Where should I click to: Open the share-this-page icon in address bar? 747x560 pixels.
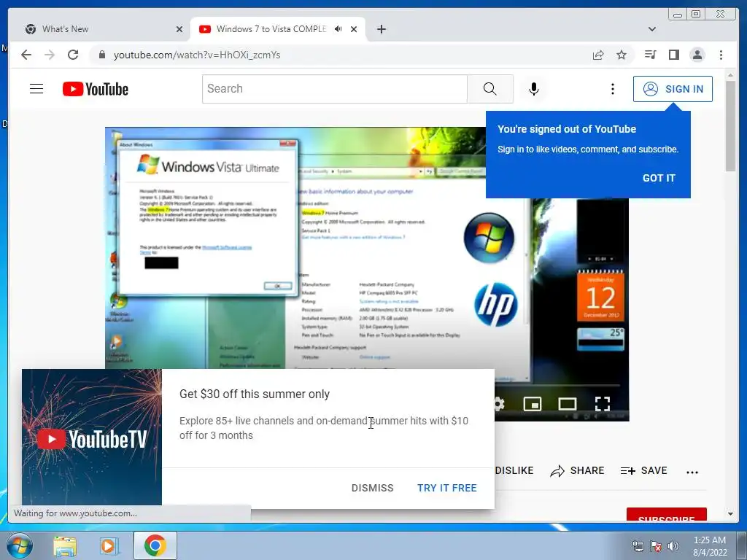pyautogui.click(x=598, y=55)
